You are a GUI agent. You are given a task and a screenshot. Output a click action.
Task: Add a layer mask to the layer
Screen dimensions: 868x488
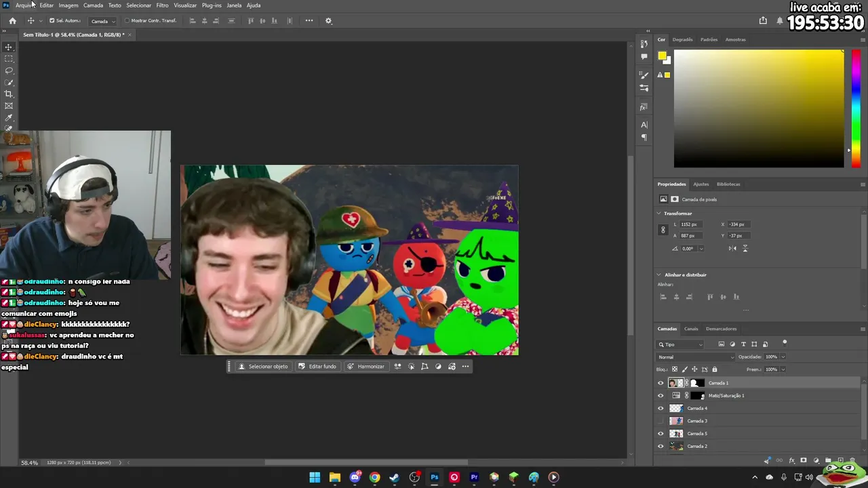pos(804,461)
